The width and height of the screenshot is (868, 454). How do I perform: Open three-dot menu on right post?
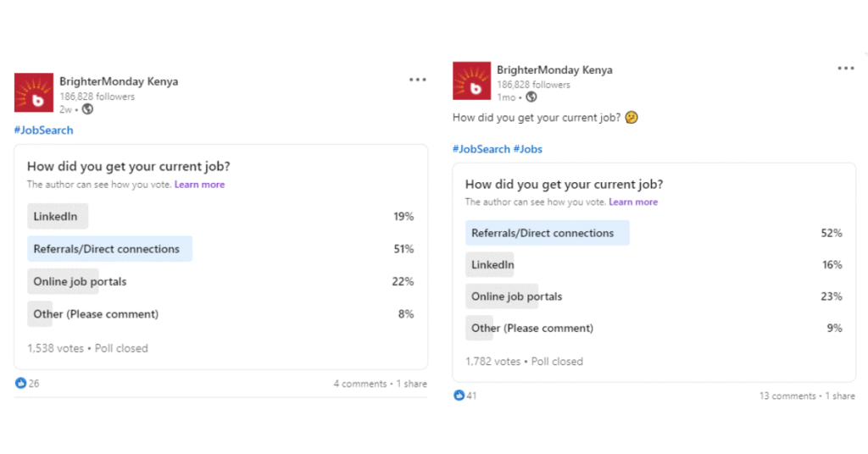[x=846, y=68]
